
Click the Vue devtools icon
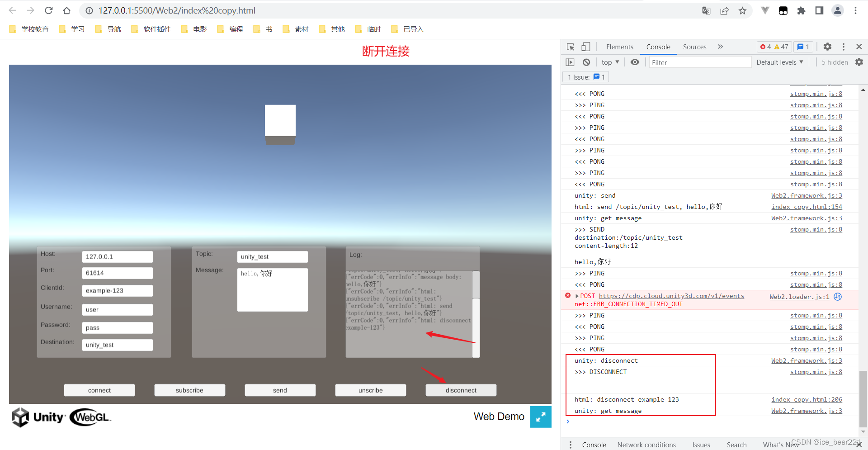click(x=765, y=10)
